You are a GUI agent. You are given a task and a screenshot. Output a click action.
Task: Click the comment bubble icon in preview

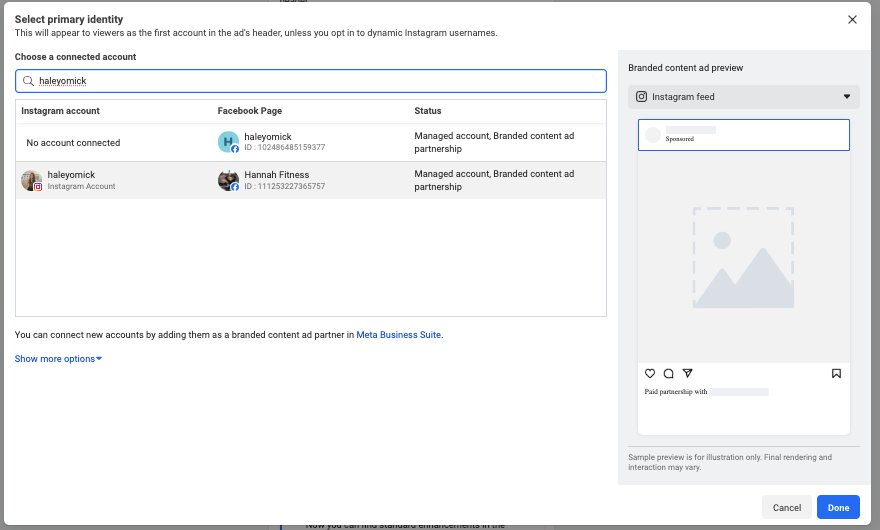(x=669, y=374)
